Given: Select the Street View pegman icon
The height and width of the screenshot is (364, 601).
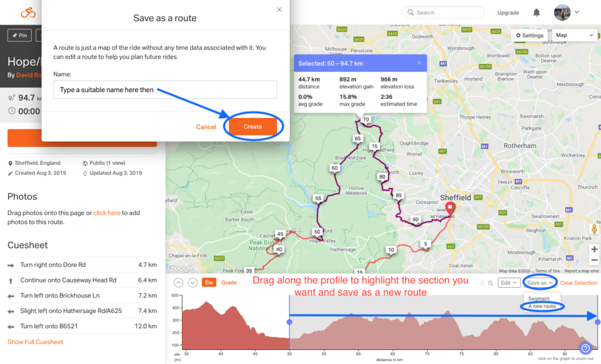Looking at the screenshot, I should pyautogui.click(x=594, y=229).
